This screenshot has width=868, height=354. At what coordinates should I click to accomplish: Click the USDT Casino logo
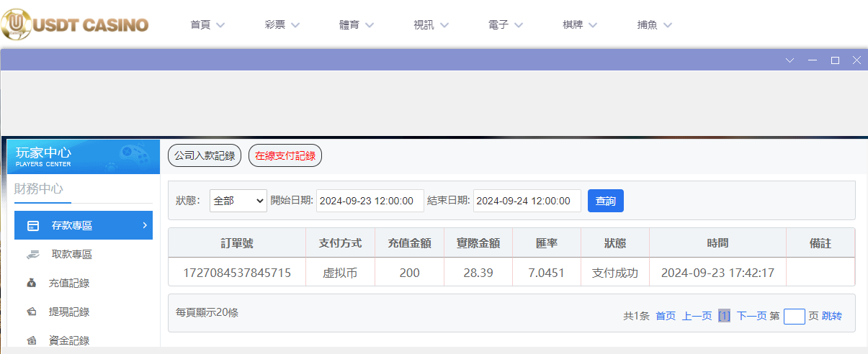(75, 24)
